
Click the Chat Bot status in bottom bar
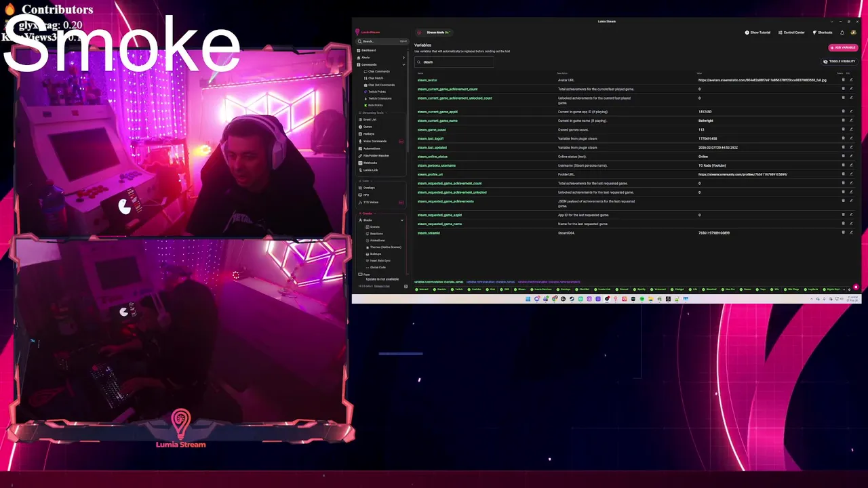pos(583,289)
